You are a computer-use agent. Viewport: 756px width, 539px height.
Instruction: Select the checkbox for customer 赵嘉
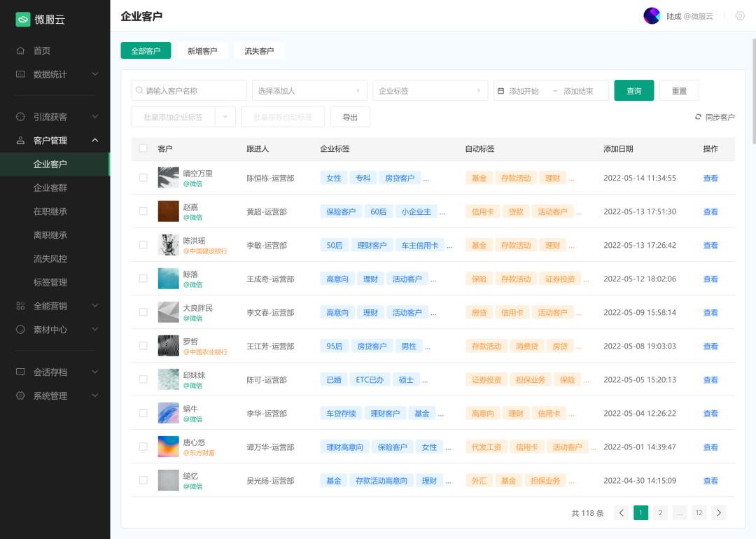point(143,211)
